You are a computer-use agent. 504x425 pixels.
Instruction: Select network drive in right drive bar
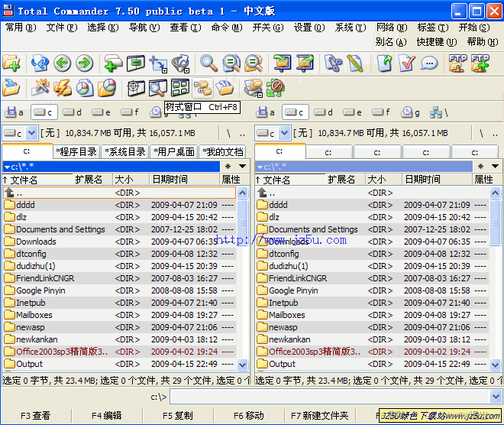[439, 112]
